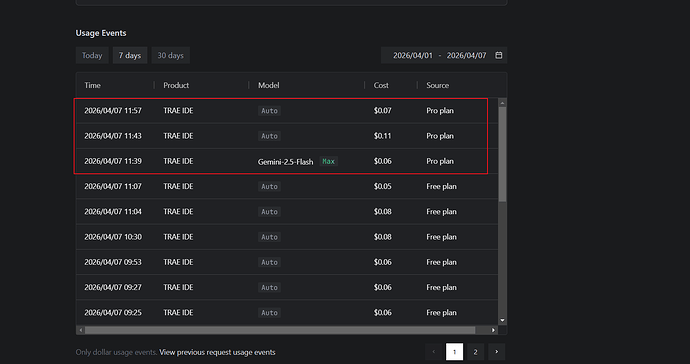Open the calendar date picker icon
The image size is (690, 364).
click(499, 55)
